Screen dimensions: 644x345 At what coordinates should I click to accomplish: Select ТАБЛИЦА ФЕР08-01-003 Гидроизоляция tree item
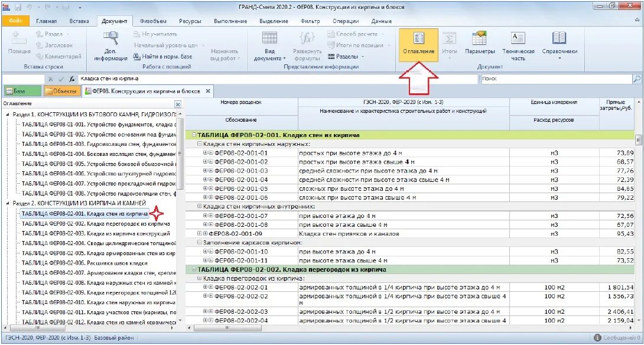[99, 144]
